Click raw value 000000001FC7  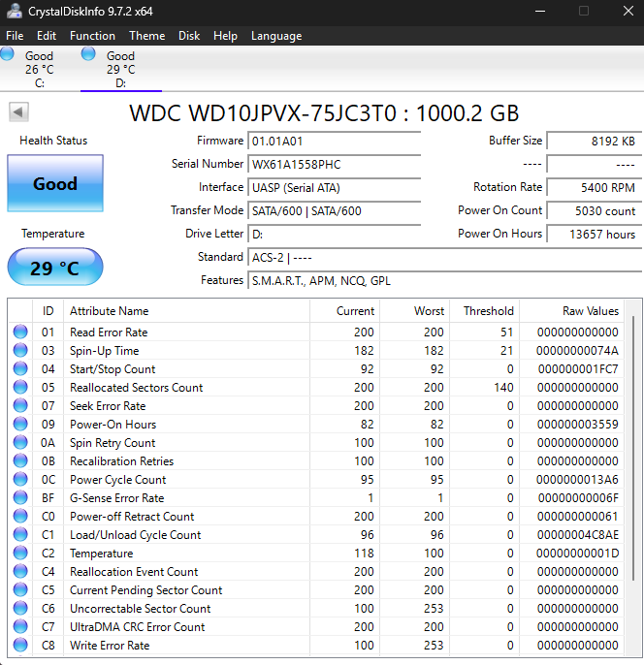578,369
